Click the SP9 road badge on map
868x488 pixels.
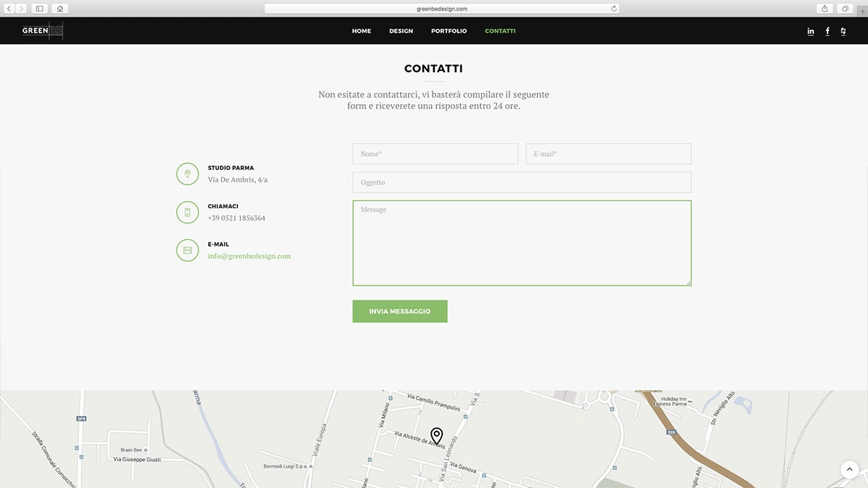click(x=81, y=419)
